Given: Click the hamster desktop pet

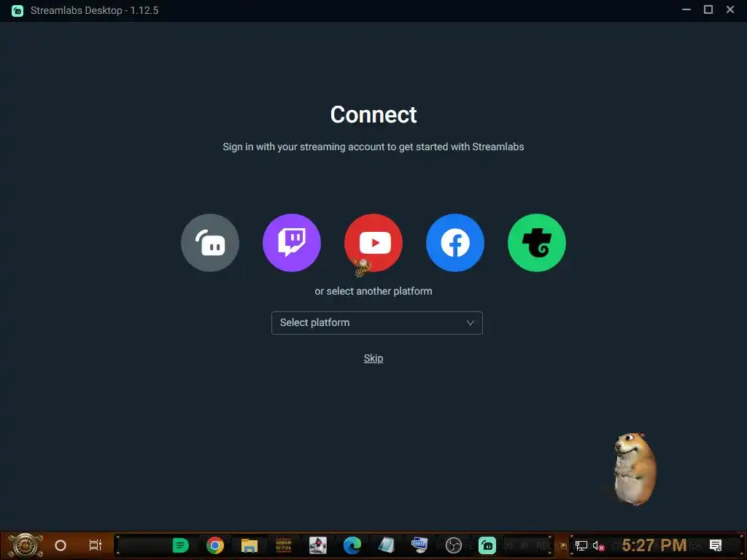Looking at the screenshot, I should click(x=635, y=468).
